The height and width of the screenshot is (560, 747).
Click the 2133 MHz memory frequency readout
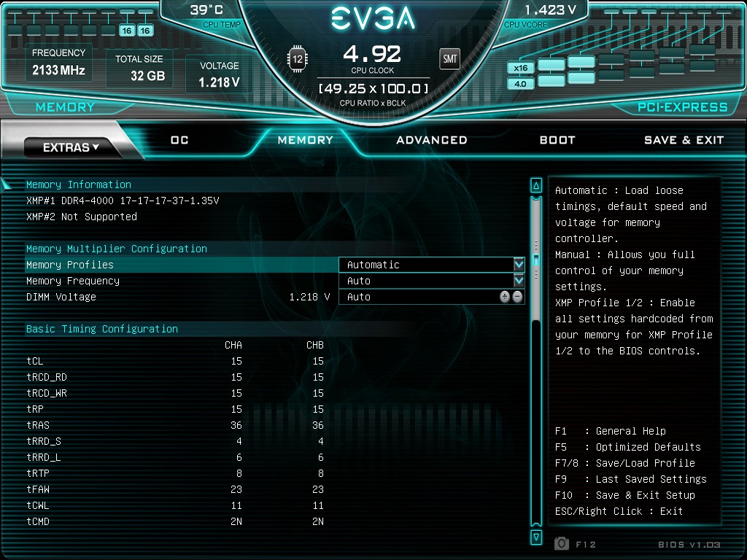[58, 71]
